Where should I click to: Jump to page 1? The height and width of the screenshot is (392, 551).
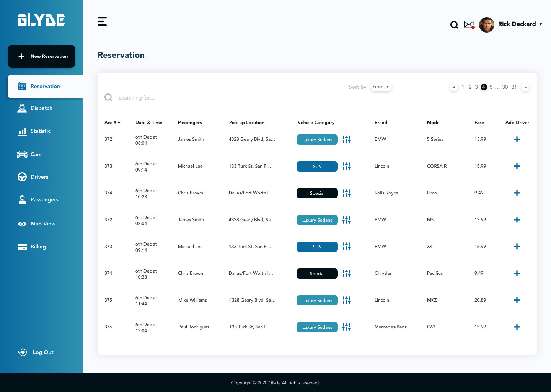point(463,87)
